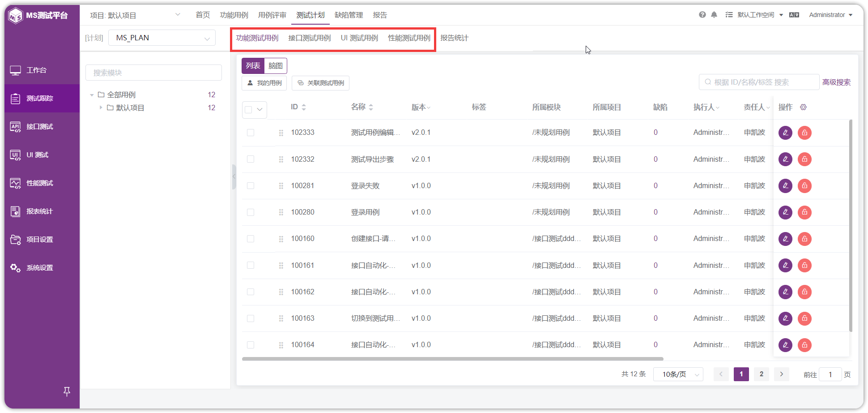This screenshot has height=413, width=868.
Task: Click the horizontal table scrollbar
Action: (452, 359)
